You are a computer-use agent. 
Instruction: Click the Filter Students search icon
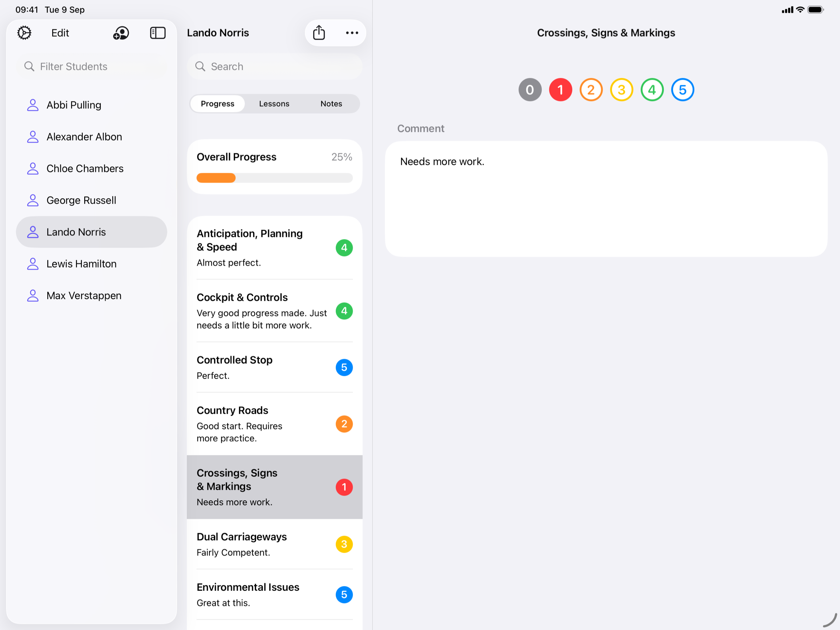click(x=29, y=66)
